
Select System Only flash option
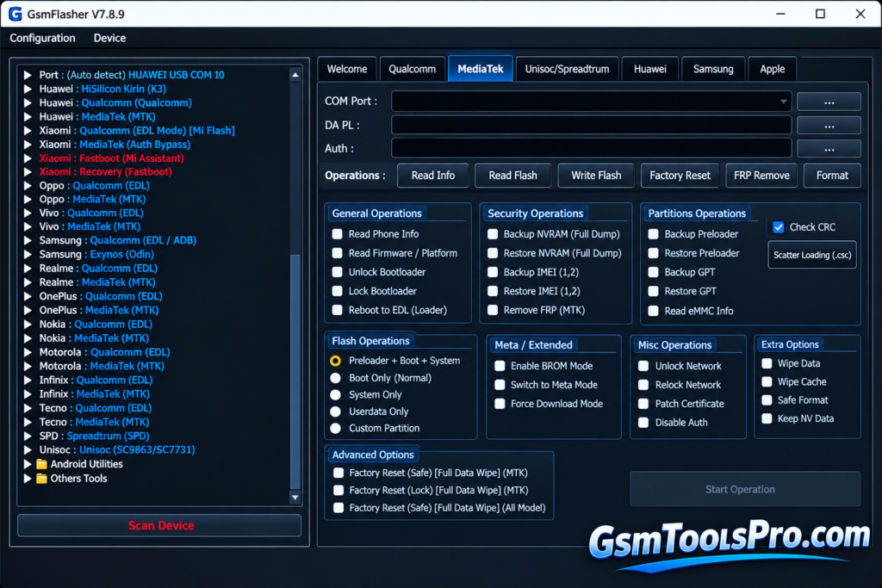[x=336, y=395]
